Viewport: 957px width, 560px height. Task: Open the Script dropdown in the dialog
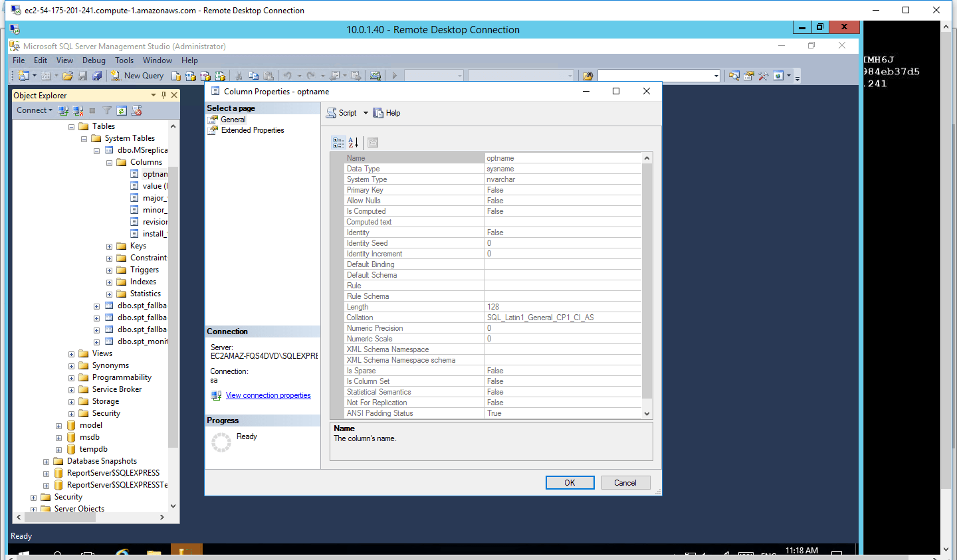365,112
